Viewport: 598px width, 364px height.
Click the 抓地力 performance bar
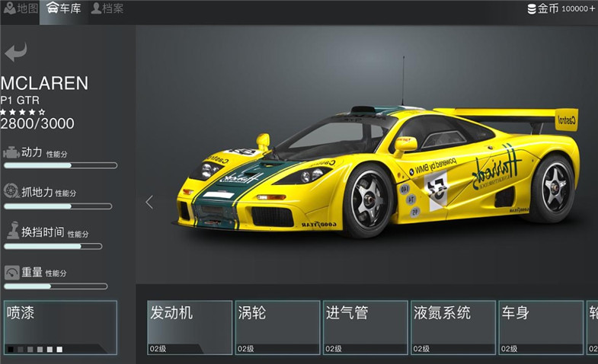tap(58, 206)
